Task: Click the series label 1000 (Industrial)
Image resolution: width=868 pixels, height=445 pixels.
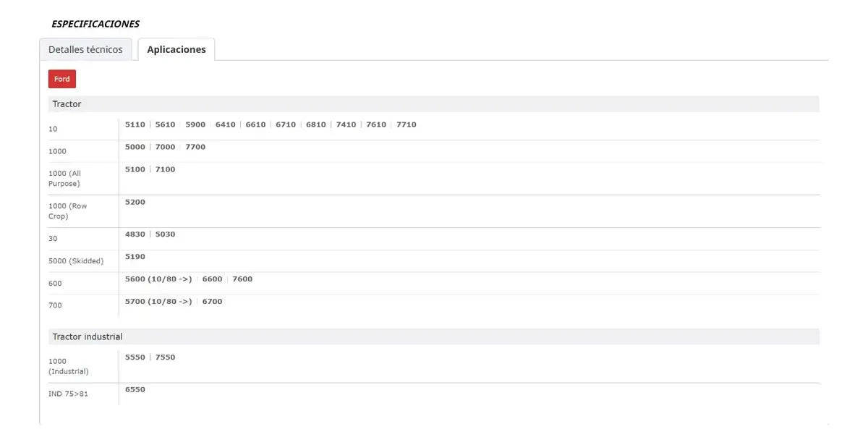Action: tap(69, 366)
